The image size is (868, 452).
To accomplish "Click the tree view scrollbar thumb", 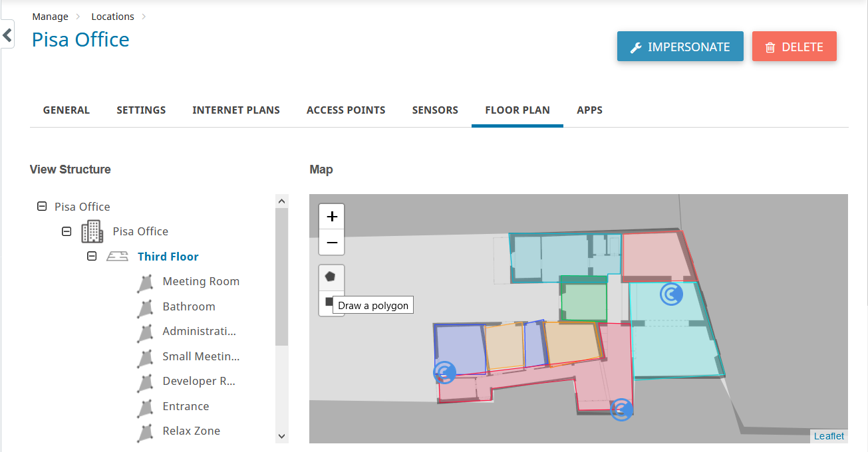I will click(281, 277).
